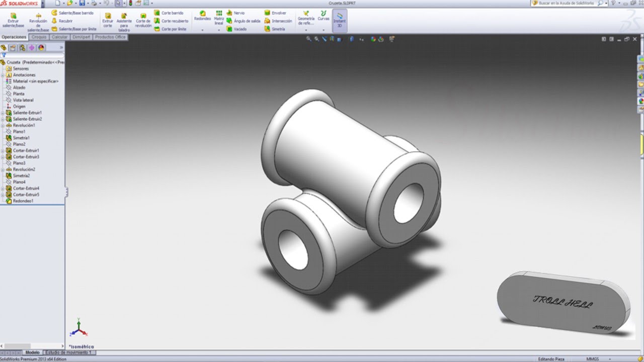Click the Save icon
644x362 pixels.
coord(82,3)
